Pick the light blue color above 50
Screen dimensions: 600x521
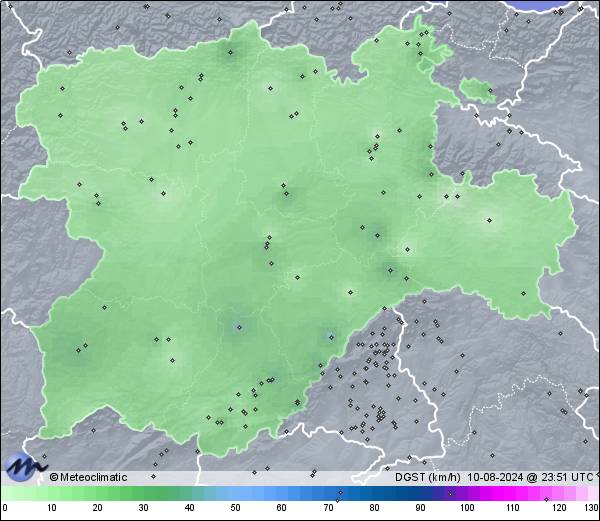point(235,493)
